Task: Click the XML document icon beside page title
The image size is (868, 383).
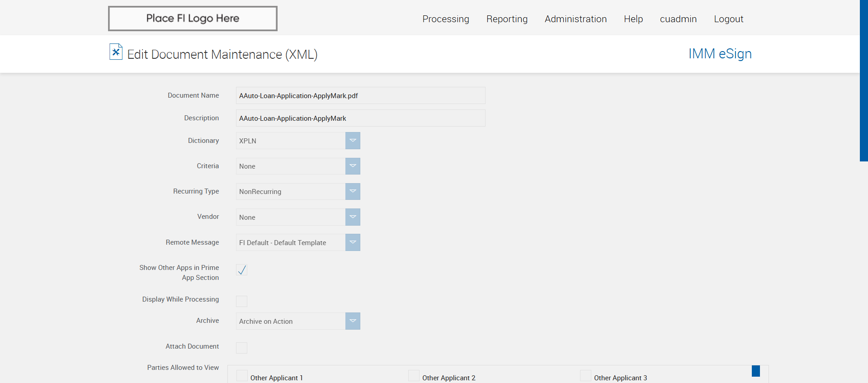Action: (116, 52)
